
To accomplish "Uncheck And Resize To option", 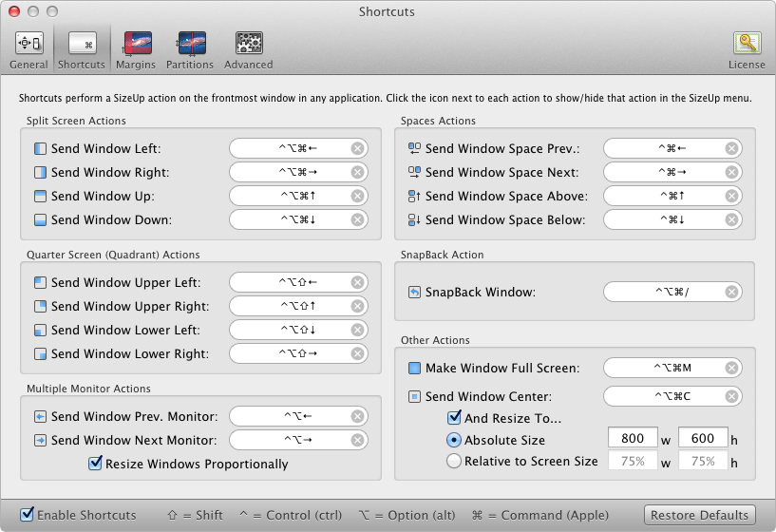I will [x=455, y=418].
